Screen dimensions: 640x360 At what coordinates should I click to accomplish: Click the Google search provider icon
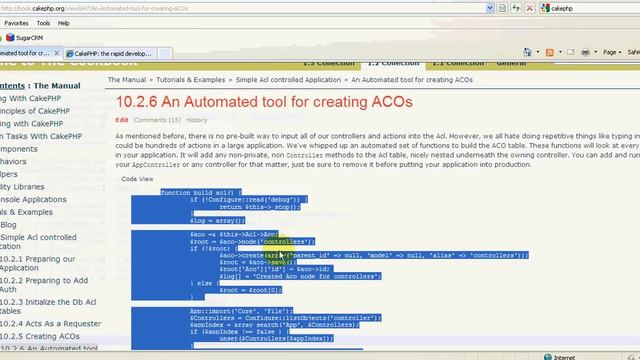click(545, 8)
